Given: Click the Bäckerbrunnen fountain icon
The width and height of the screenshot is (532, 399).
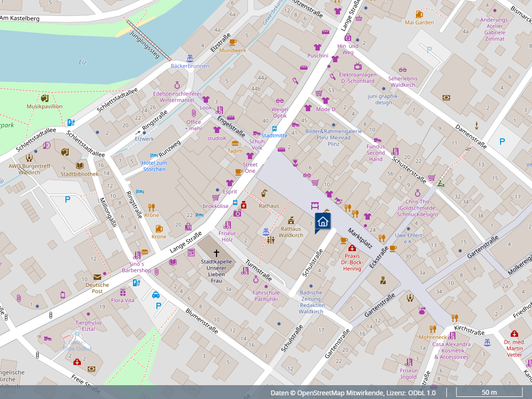Looking at the screenshot, I should pyautogui.click(x=189, y=58).
